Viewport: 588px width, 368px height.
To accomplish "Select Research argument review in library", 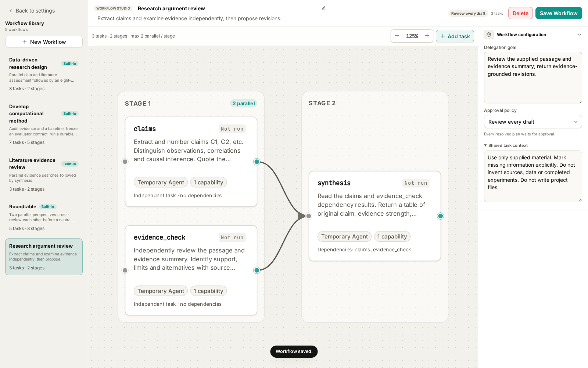I will 44,257.
